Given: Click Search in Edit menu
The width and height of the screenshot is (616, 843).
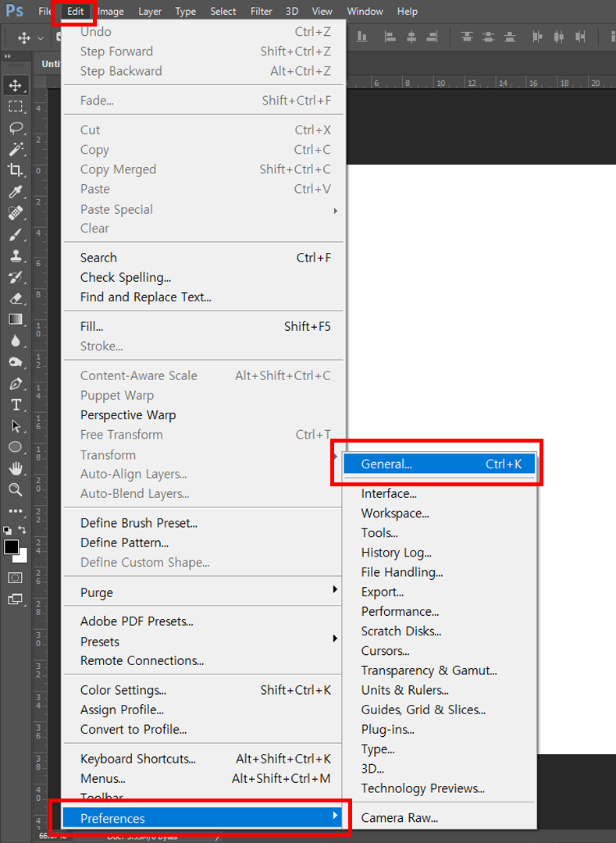Looking at the screenshot, I should click(203, 258).
